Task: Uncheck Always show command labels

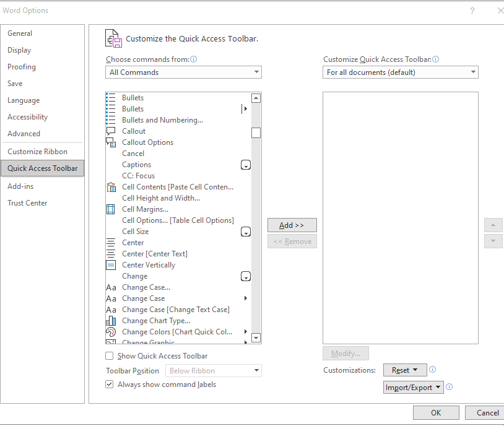Action: point(109,384)
